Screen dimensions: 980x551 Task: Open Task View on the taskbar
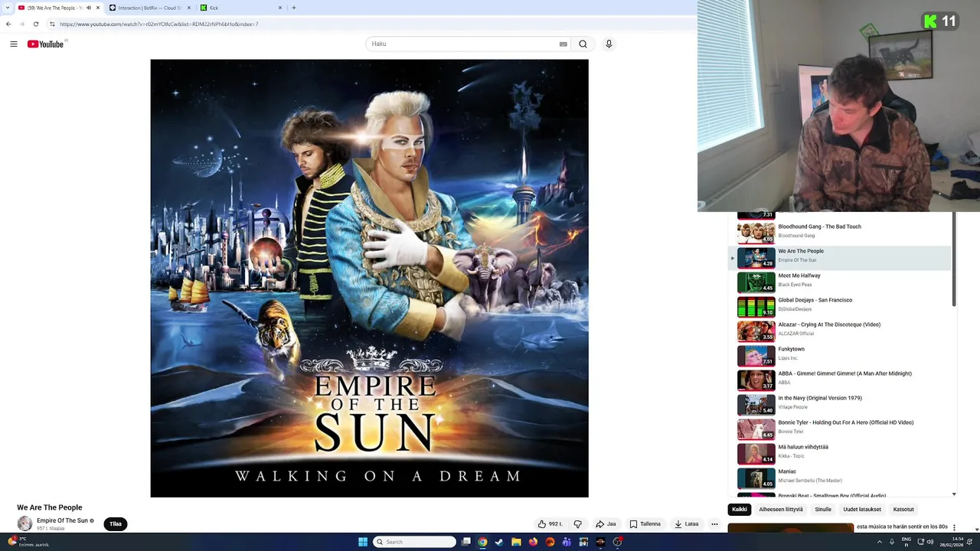465,542
